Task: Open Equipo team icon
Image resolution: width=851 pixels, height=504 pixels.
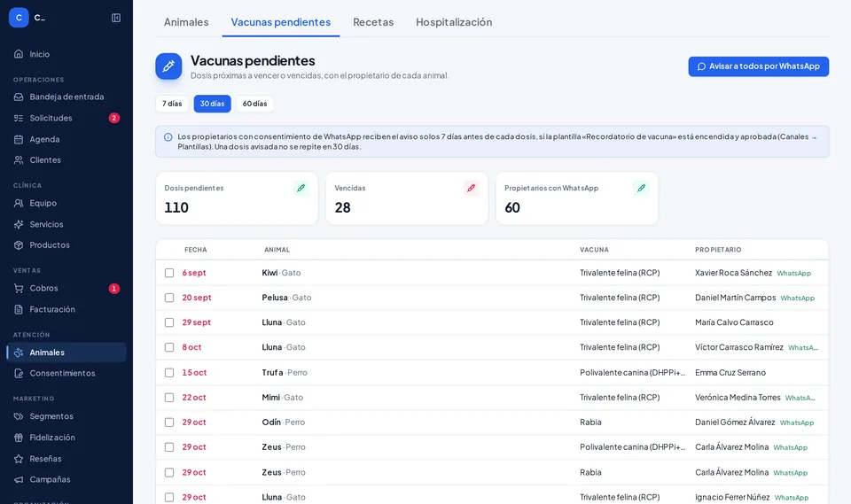Action: click(x=19, y=203)
